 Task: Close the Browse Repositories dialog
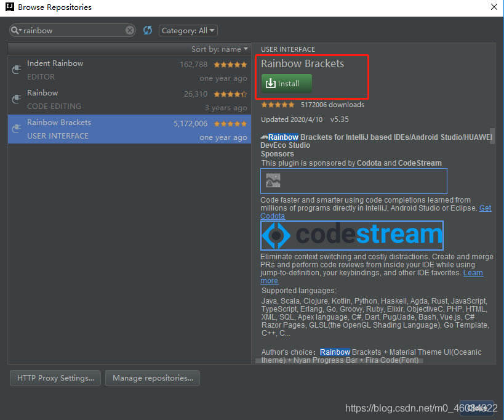[494, 7]
